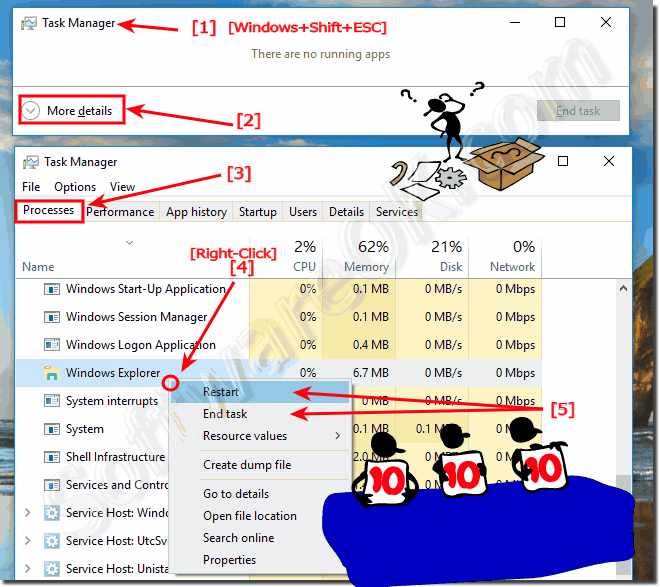Click the icon beside the System process
The width and height of the screenshot is (660, 587).
pos(52,429)
